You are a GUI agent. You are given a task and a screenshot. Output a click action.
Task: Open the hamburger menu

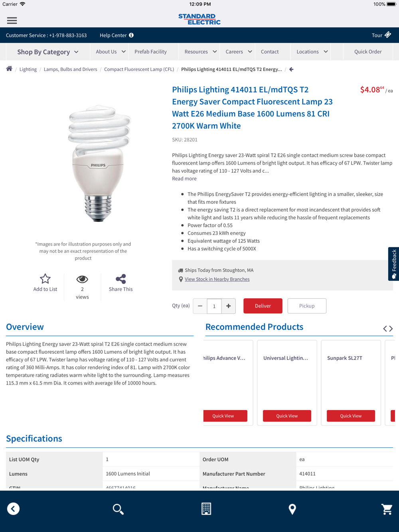tap(12, 20)
